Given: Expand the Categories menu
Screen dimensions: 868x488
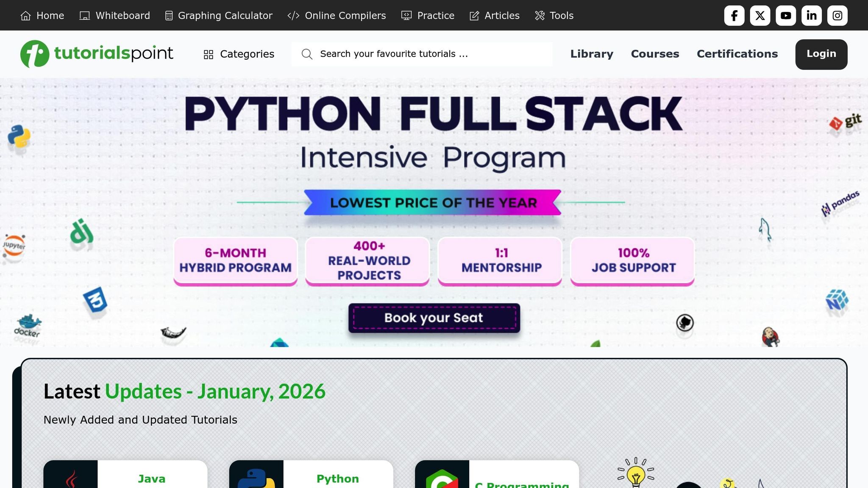Looking at the screenshot, I should (x=239, y=54).
